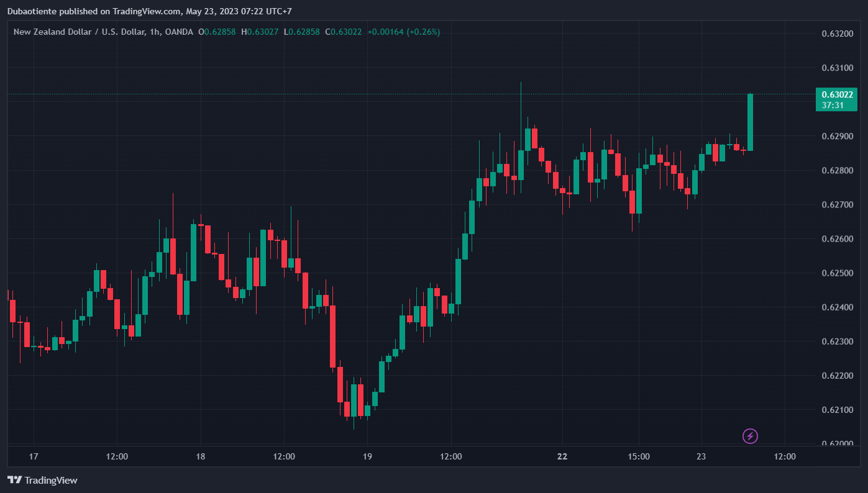
Task: Click the 0.62500 price axis label
Action: pos(836,273)
